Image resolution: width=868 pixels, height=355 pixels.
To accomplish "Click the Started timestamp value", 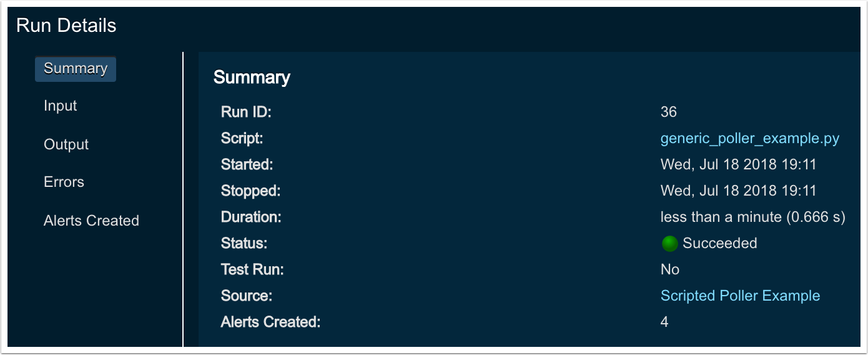I will [738, 165].
